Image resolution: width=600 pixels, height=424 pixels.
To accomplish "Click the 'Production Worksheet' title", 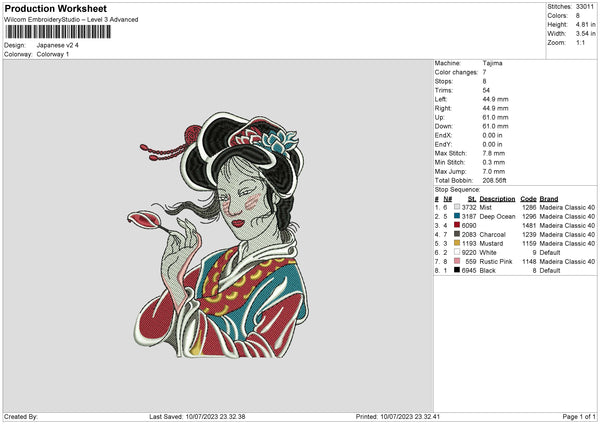I will 55,8.
